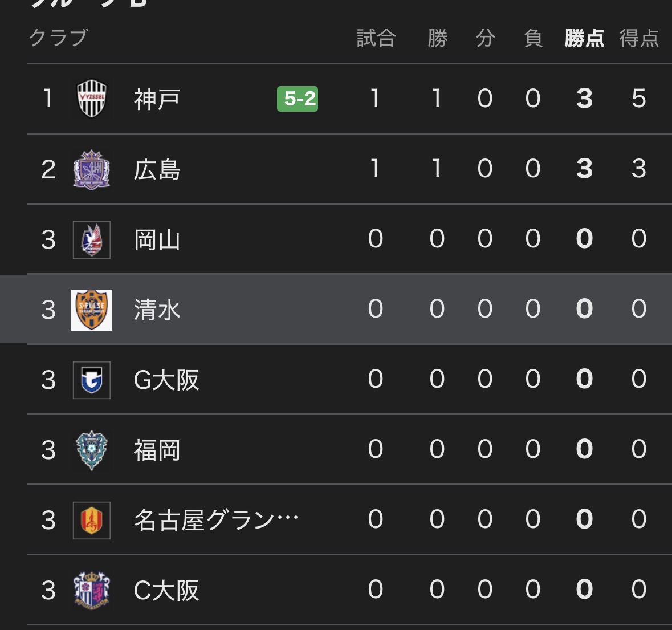Select the 試合 column header

coord(376,39)
